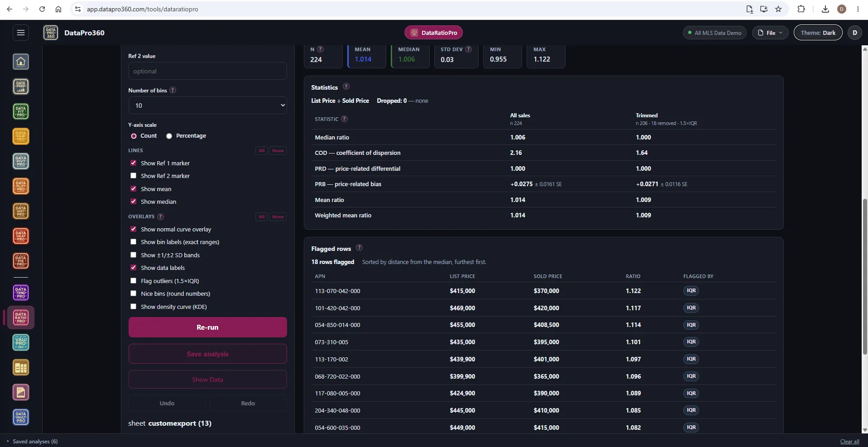Open browser downloads icon
This screenshot has width=868, height=447.
click(825, 9)
